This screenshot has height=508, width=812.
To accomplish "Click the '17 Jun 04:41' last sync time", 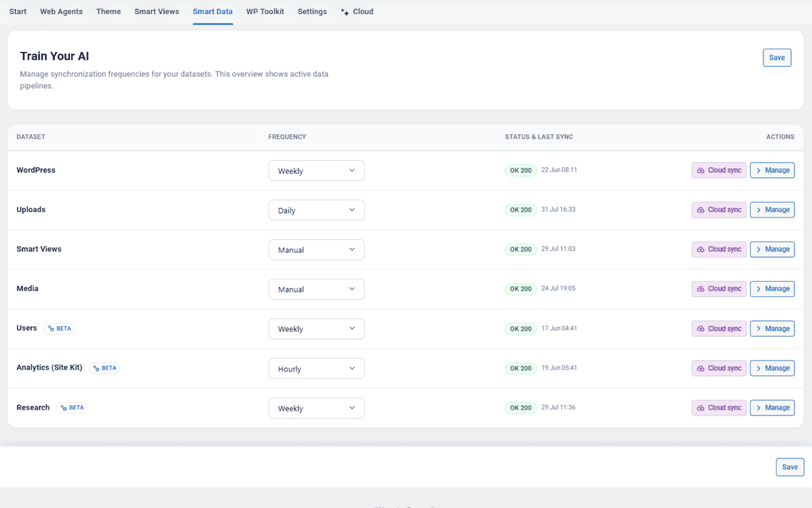I will [x=559, y=329].
